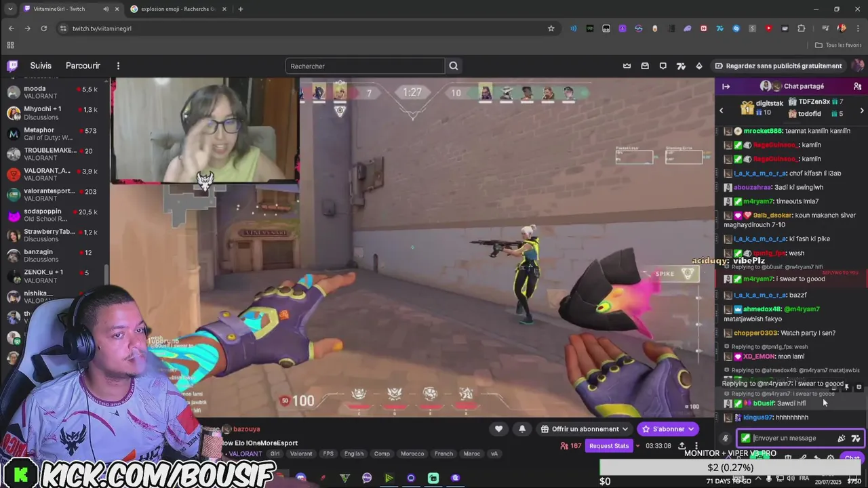Image resolution: width=868 pixels, height=488 pixels.
Task: Click the Morocco stream tag
Action: [x=412, y=453]
